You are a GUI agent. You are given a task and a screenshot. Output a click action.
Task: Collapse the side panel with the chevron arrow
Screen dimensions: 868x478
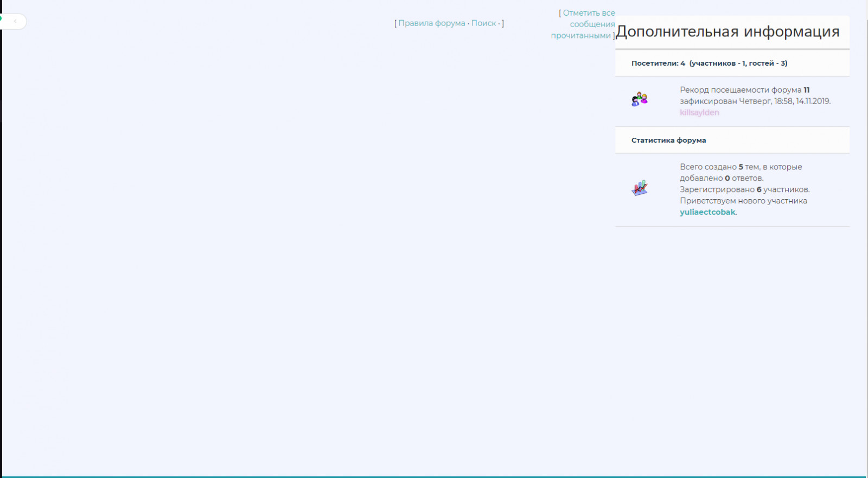coord(15,21)
